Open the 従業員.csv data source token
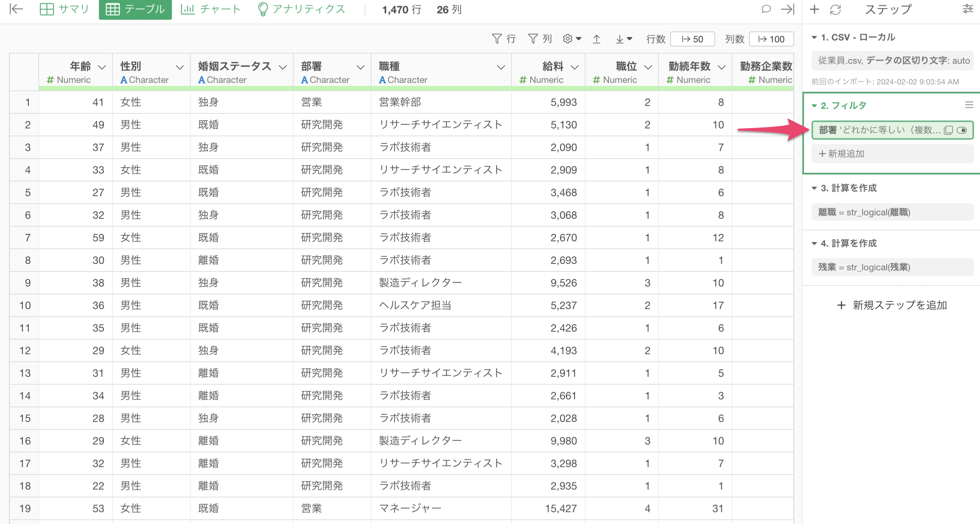The height and width of the screenshot is (524, 980). click(892, 61)
